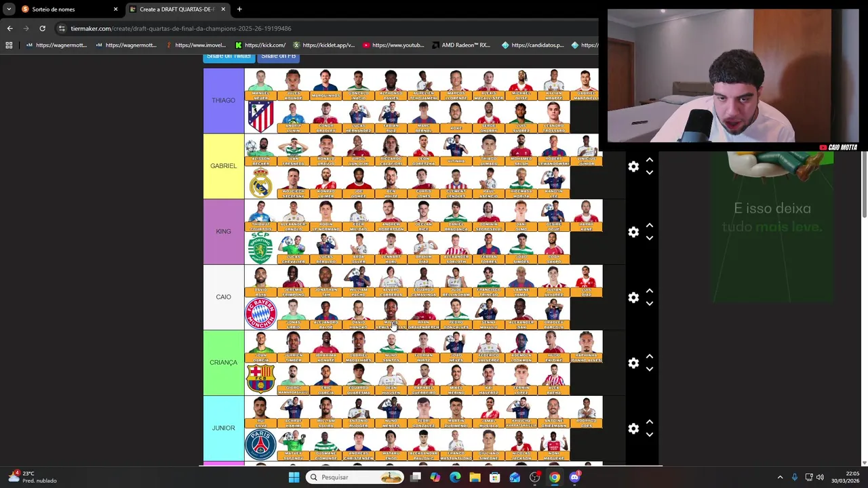This screenshot has height=488, width=868.
Task: Move the GABRIEL row down
Action: pyautogui.click(x=650, y=173)
